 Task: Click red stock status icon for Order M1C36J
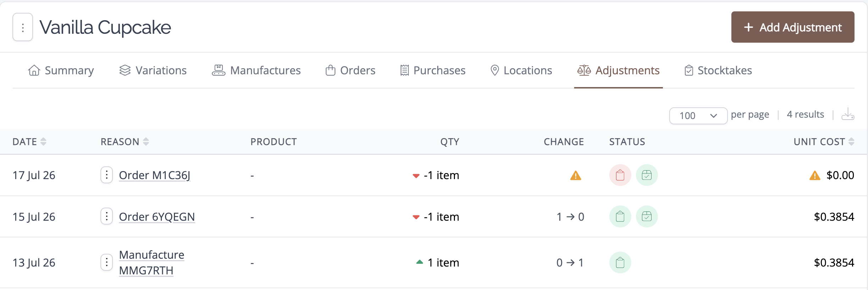620,175
